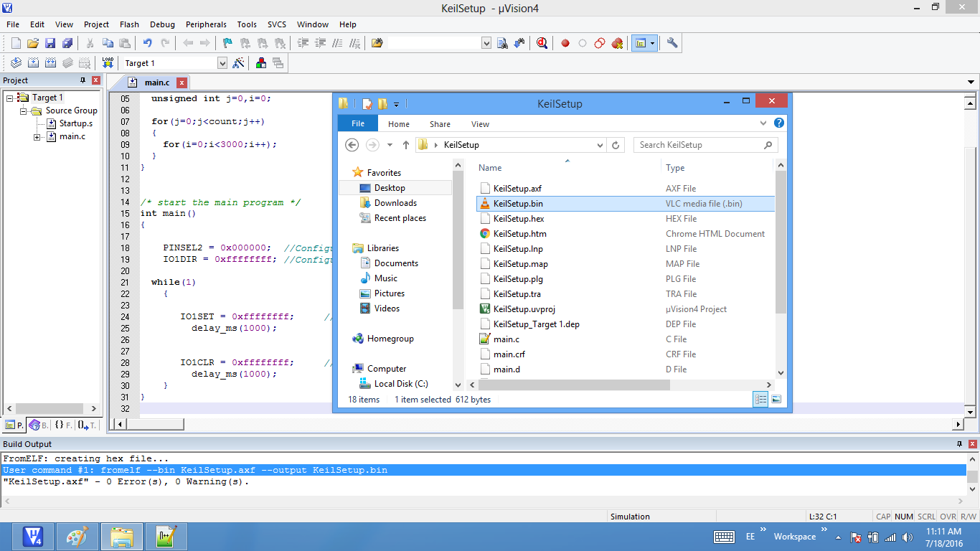This screenshot has height=551, width=980.
Task: Open the Peripherals menu
Action: [206, 24]
